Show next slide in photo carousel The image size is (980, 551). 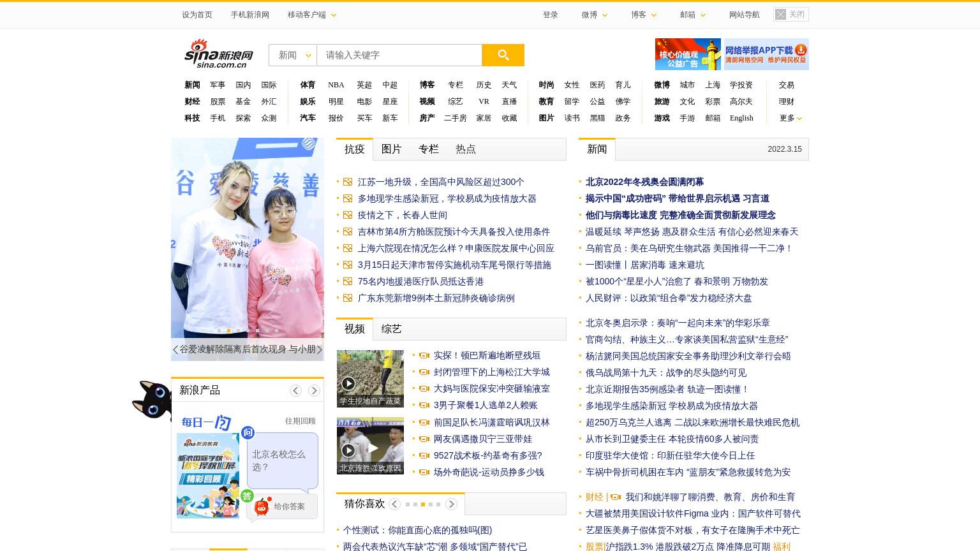coord(320,349)
